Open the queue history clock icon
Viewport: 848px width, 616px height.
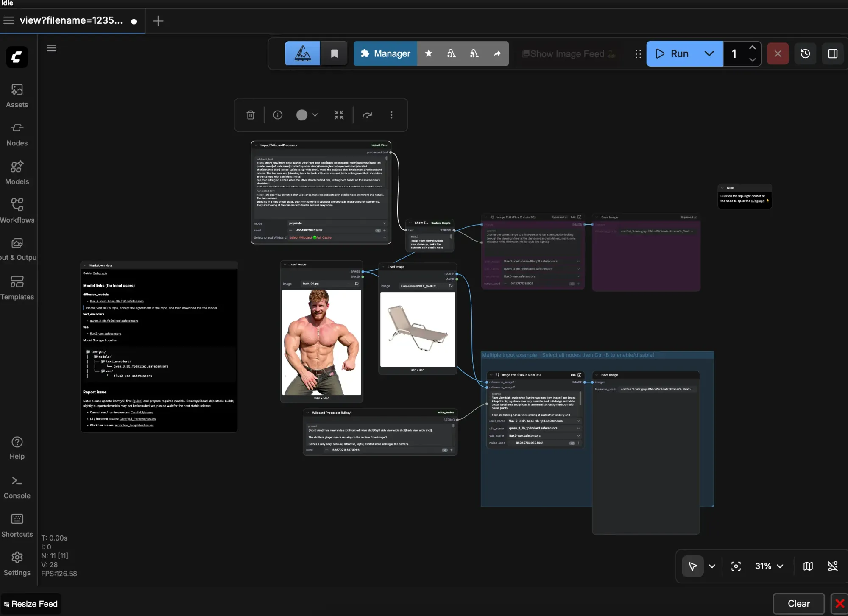click(x=805, y=53)
